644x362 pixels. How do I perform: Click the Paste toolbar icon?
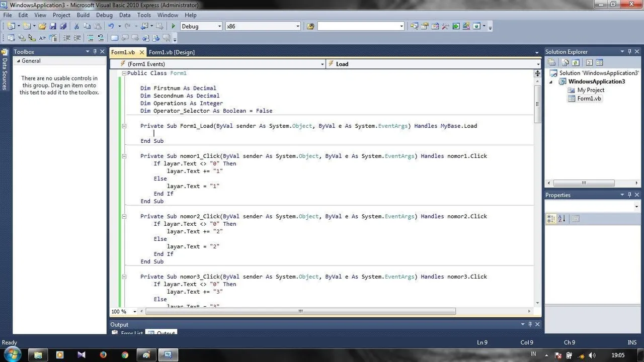(x=97, y=26)
